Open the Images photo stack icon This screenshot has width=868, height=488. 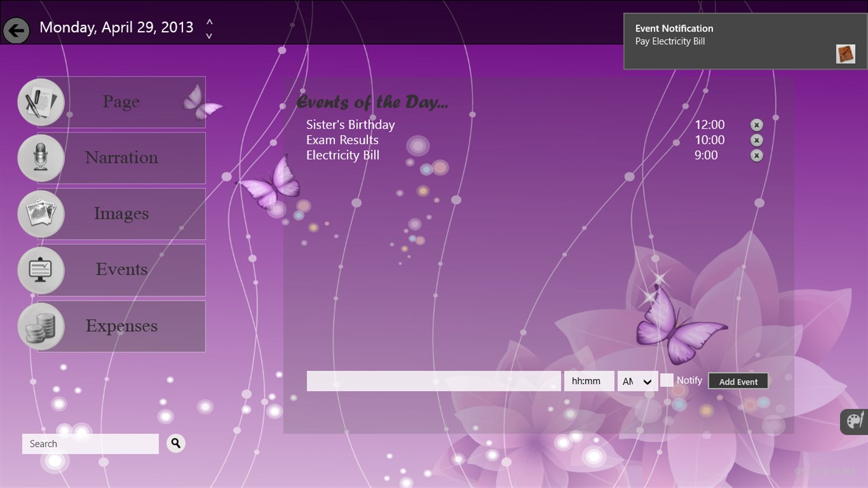click(41, 214)
